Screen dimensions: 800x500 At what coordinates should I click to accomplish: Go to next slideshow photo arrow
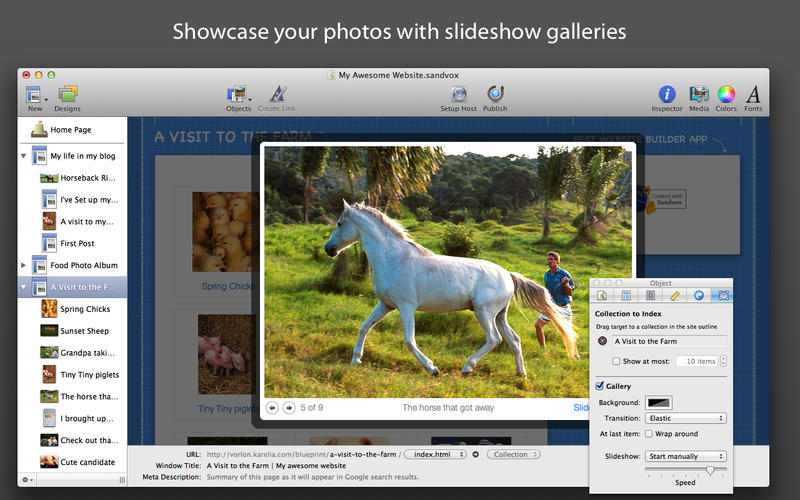click(x=289, y=408)
